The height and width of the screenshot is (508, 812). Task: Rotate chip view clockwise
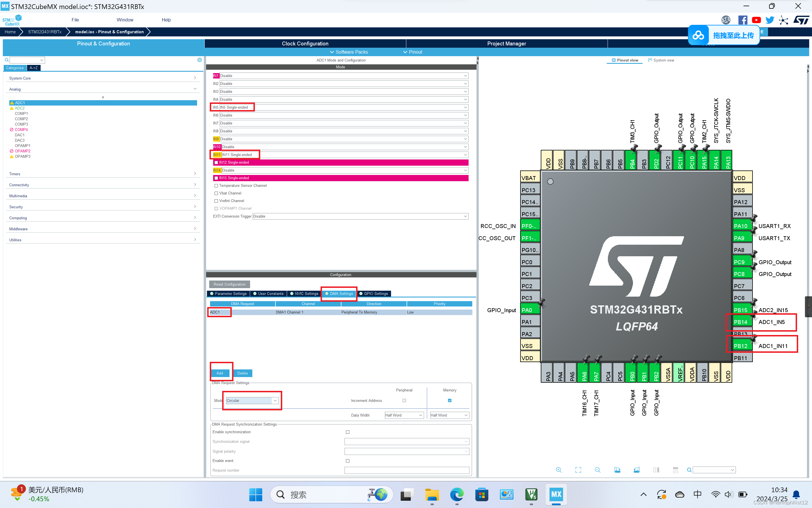pos(617,470)
